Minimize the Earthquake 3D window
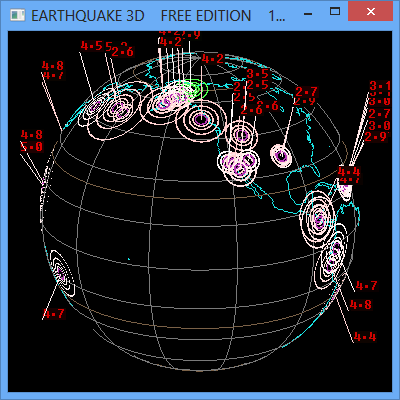Viewport: 400px width, 400px height. tap(308, 15)
